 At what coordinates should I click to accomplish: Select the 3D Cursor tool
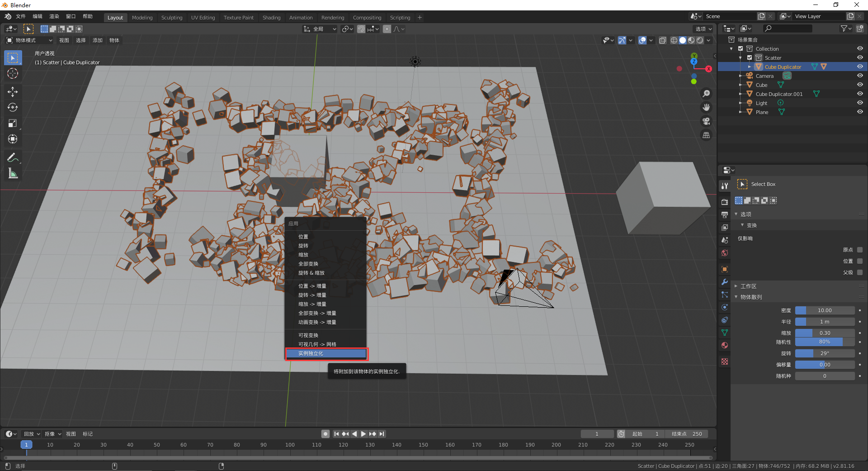point(13,74)
